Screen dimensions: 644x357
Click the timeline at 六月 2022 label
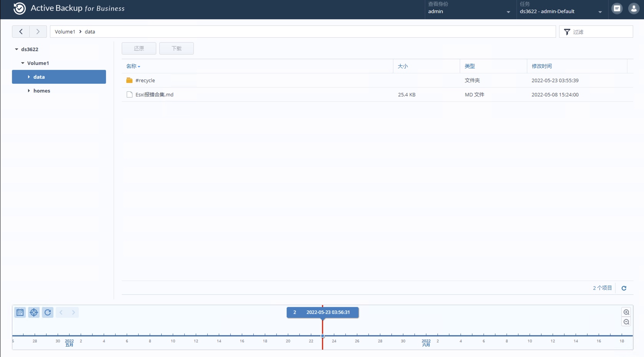click(426, 343)
